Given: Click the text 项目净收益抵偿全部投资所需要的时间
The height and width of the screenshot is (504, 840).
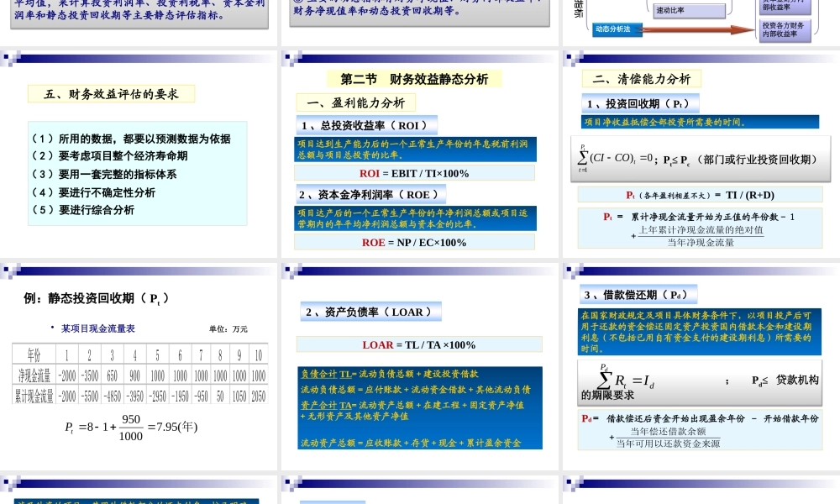Looking at the screenshot, I should (664, 122).
